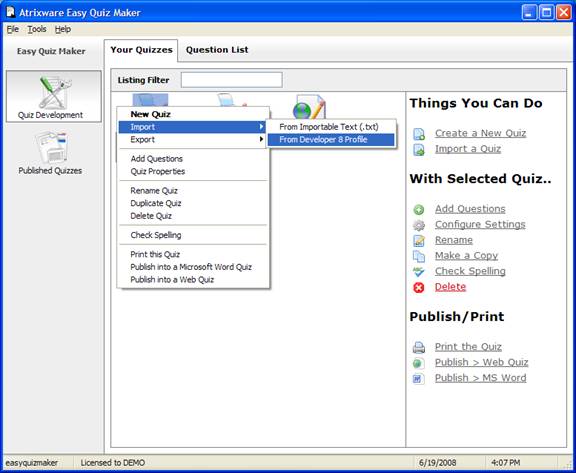This screenshot has height=473, width=576.
Task: Click the Create a New Quiz link
Action: click(x=480, y=133)
